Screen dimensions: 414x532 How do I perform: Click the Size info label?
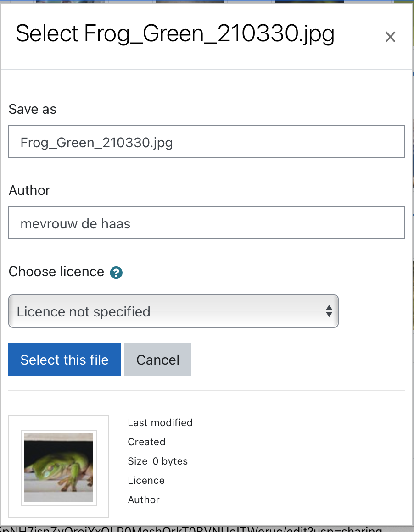pos(138,461)
